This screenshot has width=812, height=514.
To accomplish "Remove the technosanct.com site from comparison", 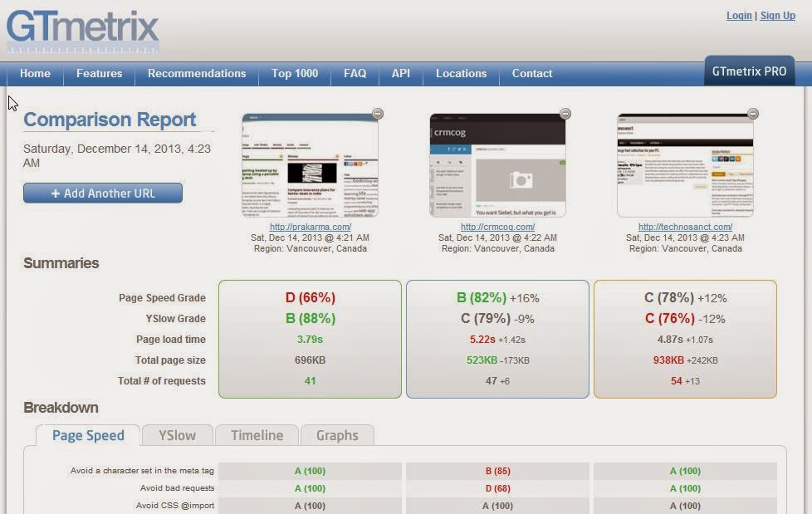I will [x=752, y=114].
